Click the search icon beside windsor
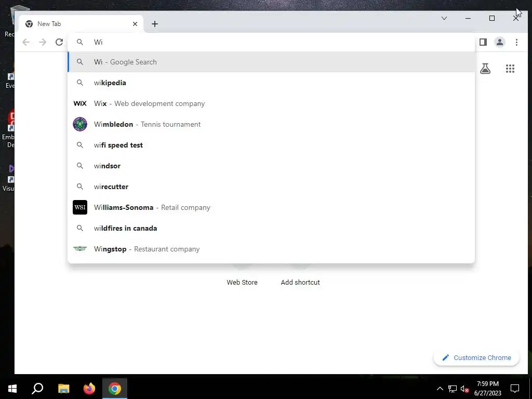This screenshot has width=532, height=399. tap(79, 166)
